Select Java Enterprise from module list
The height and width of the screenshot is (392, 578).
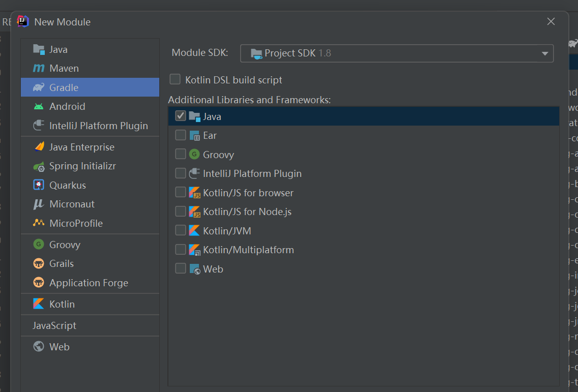[81, 147]
